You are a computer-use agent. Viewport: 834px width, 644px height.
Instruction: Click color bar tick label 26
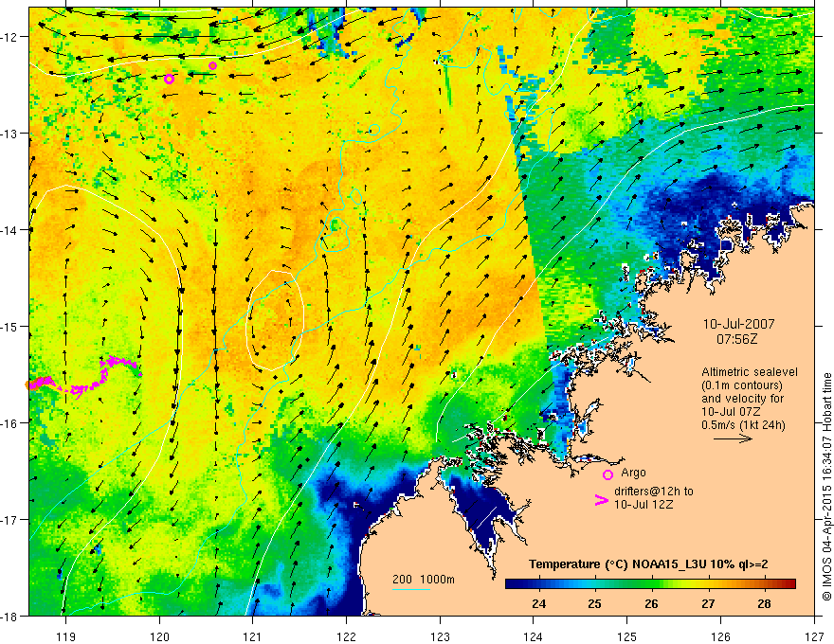(x=651, y=603)
